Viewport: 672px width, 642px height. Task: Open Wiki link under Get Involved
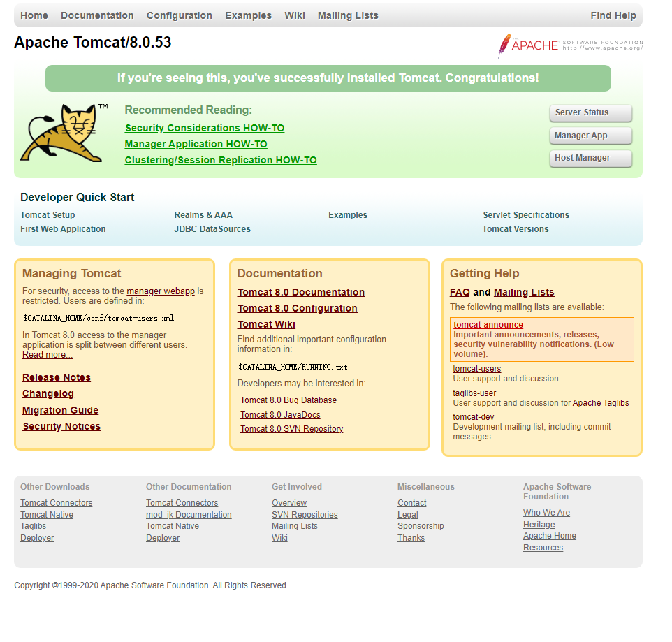[279, 538]
